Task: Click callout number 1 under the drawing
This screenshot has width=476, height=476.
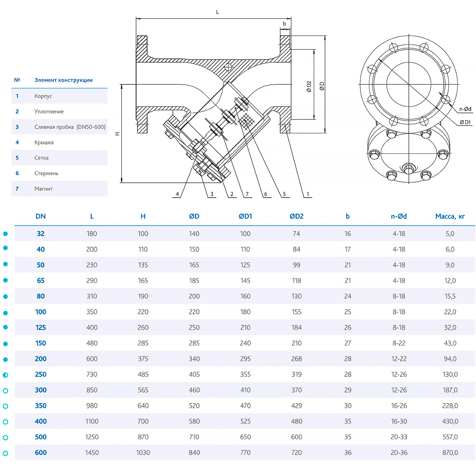Action: (x=308, y=194)
